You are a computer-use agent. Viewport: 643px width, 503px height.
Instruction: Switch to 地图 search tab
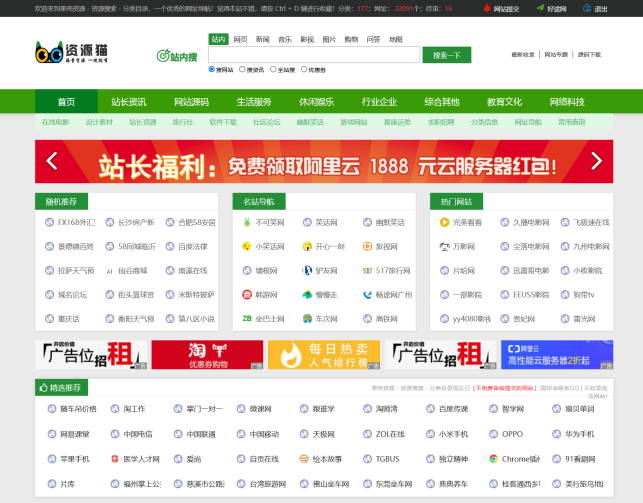pos(395,39)
